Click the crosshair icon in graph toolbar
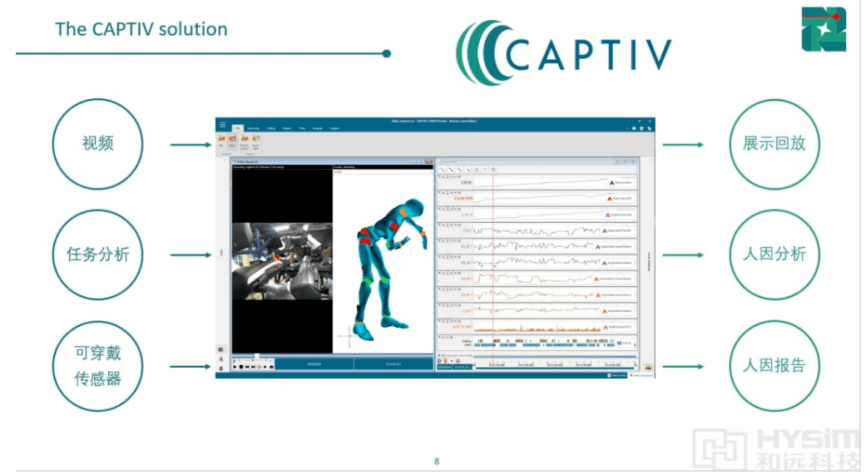Screen dimensions: 866x475 click(493, 169)
